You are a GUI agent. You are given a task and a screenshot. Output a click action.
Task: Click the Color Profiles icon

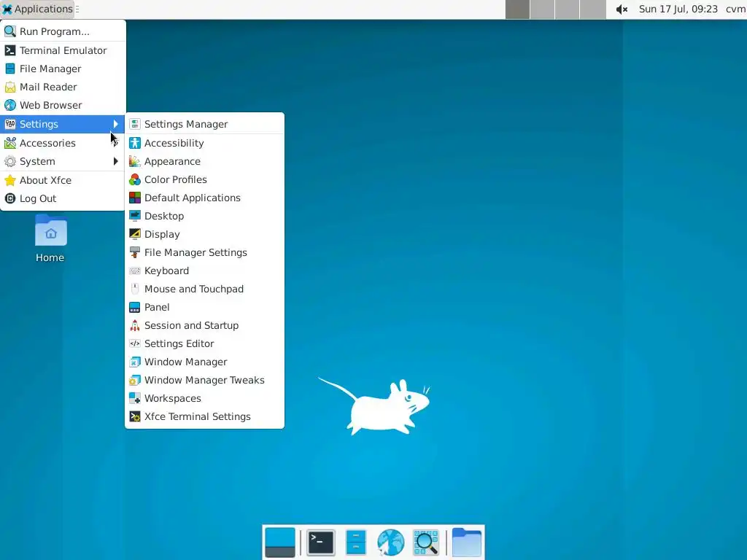click(135, 179)
